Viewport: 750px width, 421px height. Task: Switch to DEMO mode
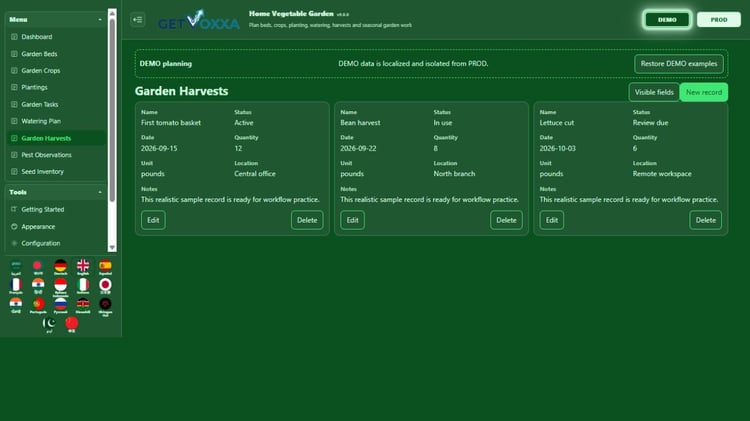(667, 20)
